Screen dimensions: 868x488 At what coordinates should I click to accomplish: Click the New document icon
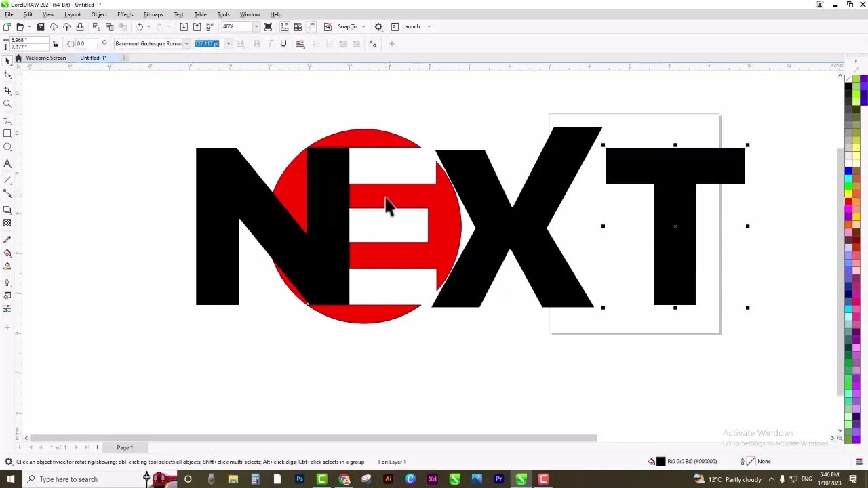[x=7, y=26]
